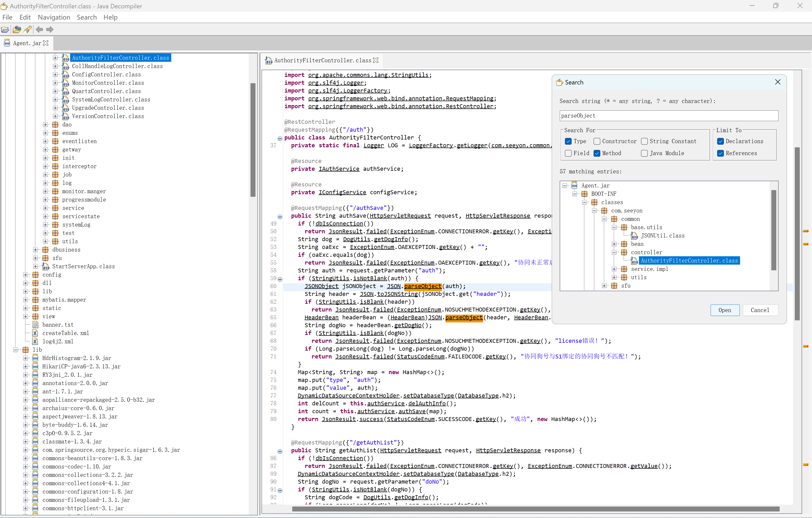Image resolution: width=812 pixels, height=518 pixels.
Task: Close the Search dialog with its X
Action: coord(778,82)
